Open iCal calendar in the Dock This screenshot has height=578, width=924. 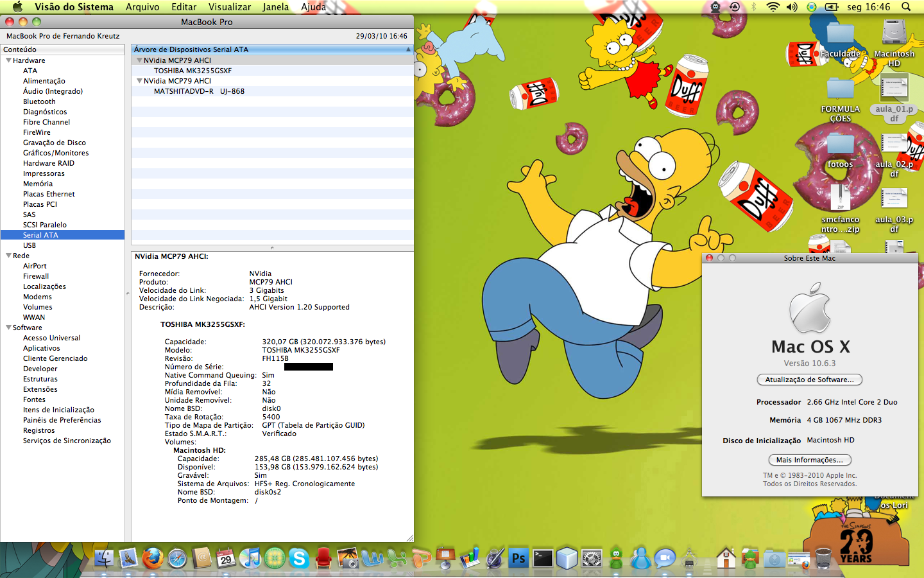click(225, 559)
